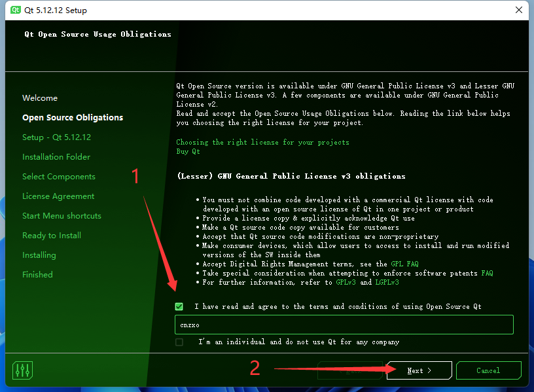Click inside the cnzxo text field

[327, 325]
